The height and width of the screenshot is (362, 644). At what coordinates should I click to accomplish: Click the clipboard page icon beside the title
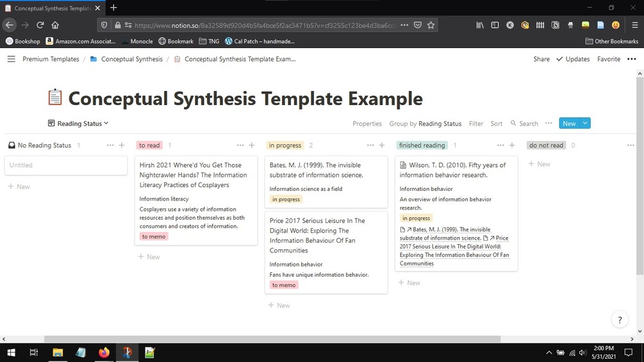(55, 97)
